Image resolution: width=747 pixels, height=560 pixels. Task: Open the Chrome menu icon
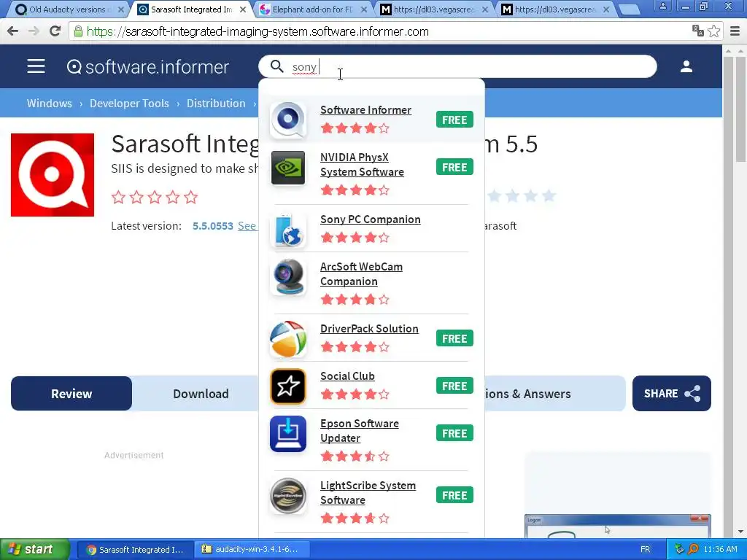point(735,31)
